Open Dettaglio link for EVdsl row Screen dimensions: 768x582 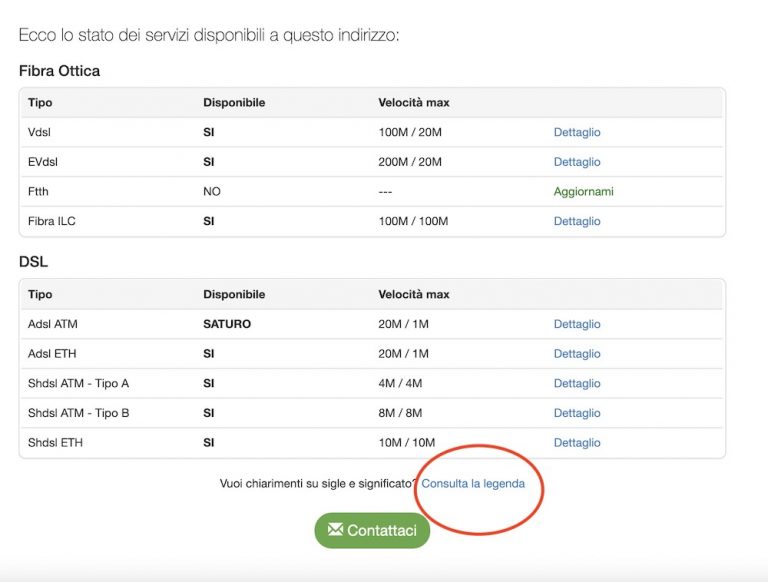pos(577,162)
